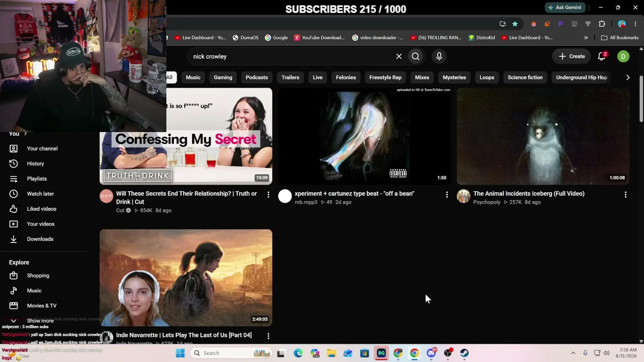Select the Felonies filter chip
Viewport: 644px width, 362px height.
pos(346,77)
